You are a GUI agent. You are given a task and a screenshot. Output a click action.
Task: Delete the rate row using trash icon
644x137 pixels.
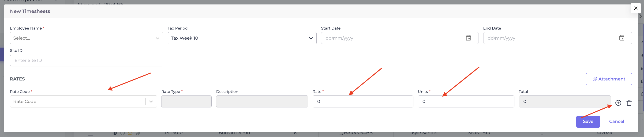click(629, 103)
